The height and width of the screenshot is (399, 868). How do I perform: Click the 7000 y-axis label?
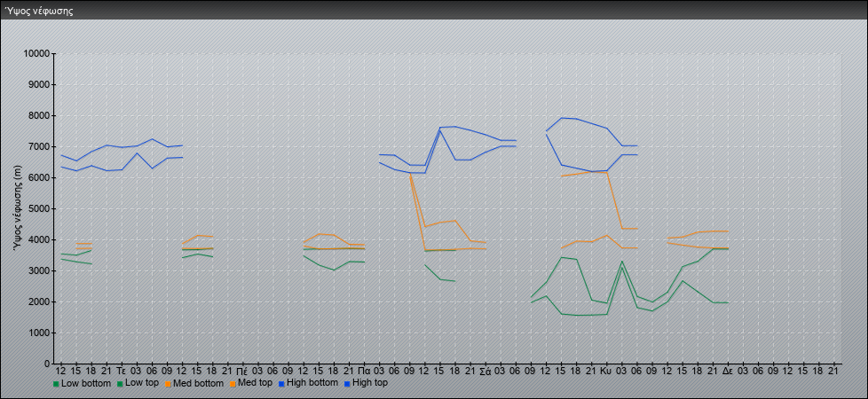(39, 146)
